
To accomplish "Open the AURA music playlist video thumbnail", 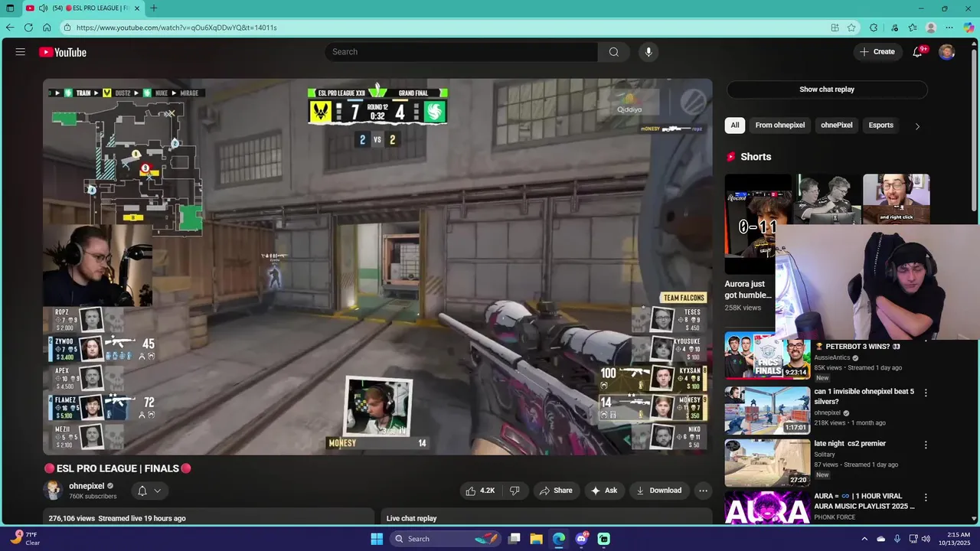I will (767, 507).
